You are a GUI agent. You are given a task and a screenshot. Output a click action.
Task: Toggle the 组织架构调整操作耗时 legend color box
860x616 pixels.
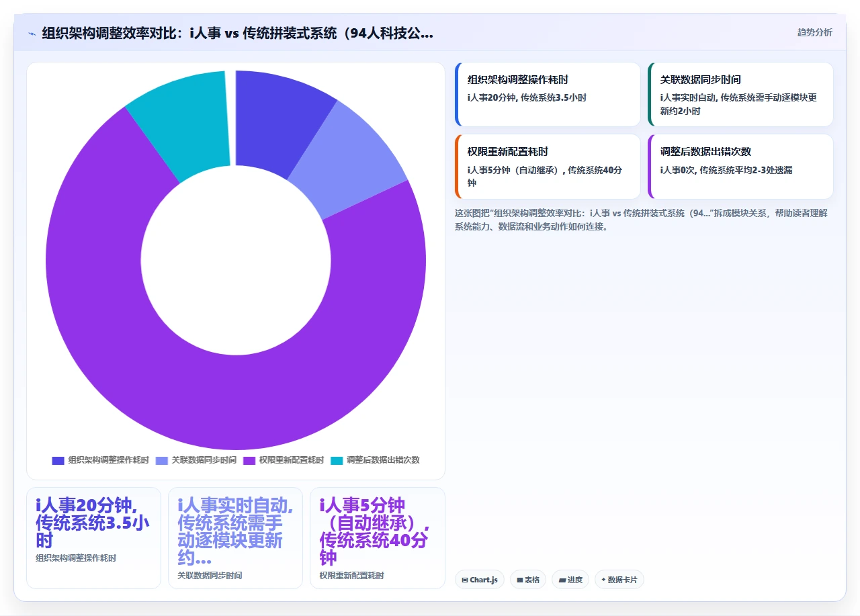pyautogui.click(x=58, y=460)
